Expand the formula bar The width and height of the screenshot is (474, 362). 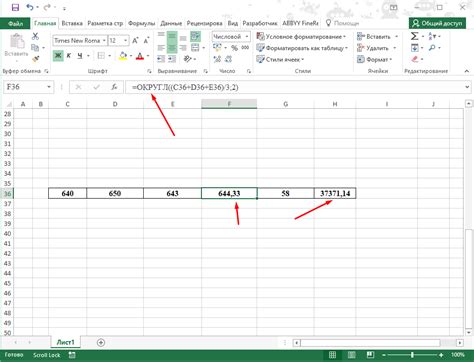467,87
